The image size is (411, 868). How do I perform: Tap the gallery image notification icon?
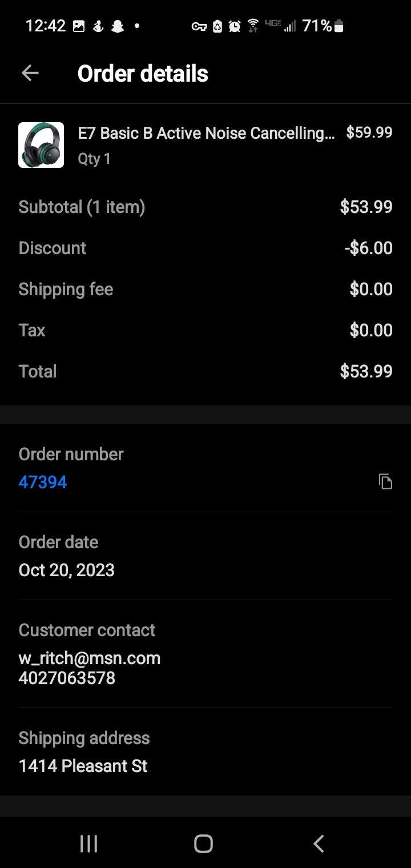(79, 26)
